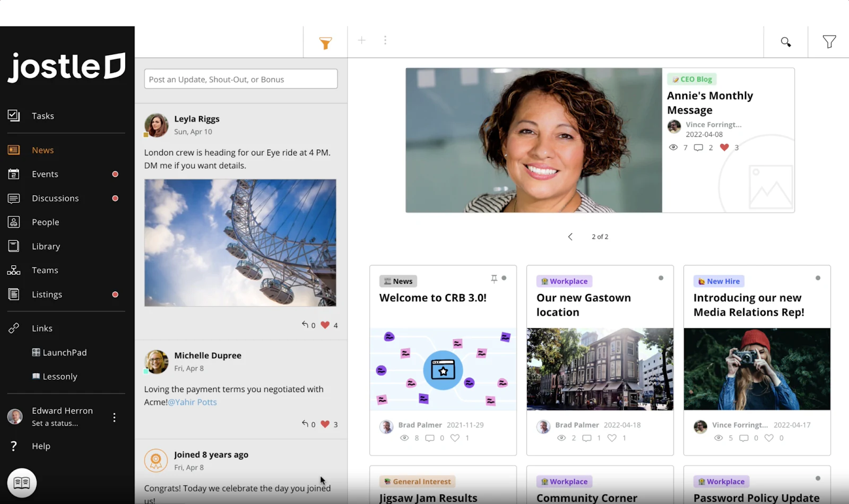
Task: Click the @Yahir Potts mention
Action: [x=192, y=402]
